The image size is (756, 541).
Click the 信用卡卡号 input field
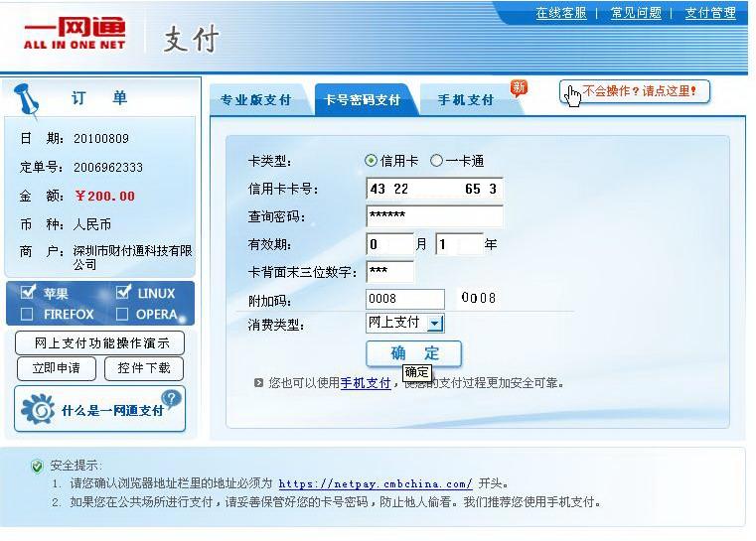click(x=434, y=189)
